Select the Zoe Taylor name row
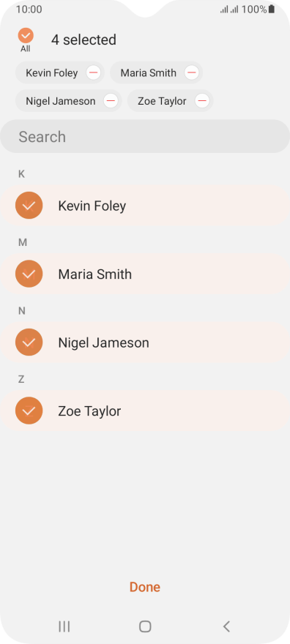 145,411
